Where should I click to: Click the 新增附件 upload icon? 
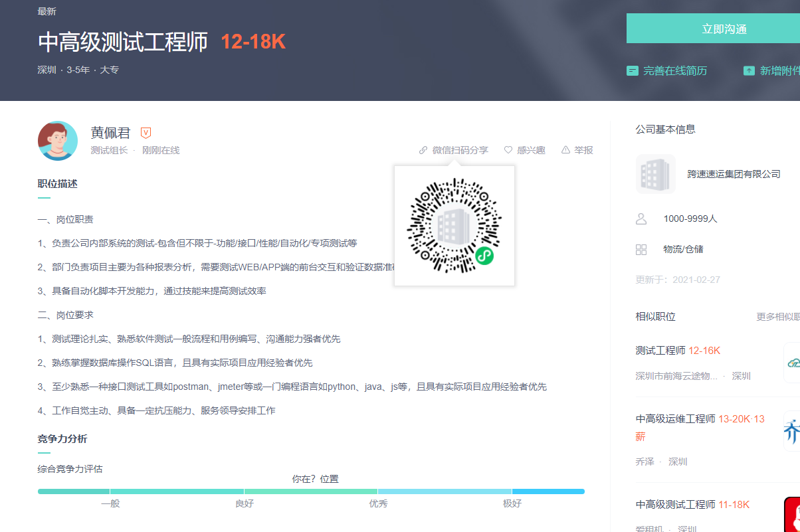[x=749, y=70]
